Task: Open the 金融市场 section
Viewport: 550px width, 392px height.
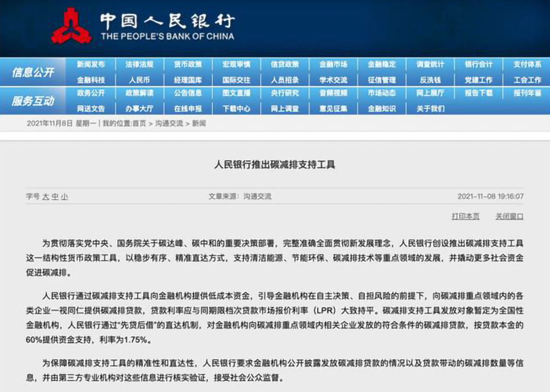Action: point(333,64)
